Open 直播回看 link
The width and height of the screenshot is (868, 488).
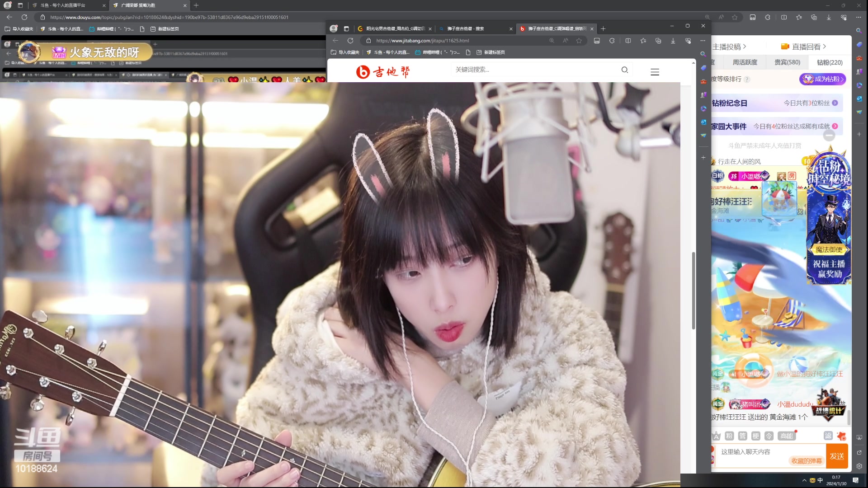803,47
